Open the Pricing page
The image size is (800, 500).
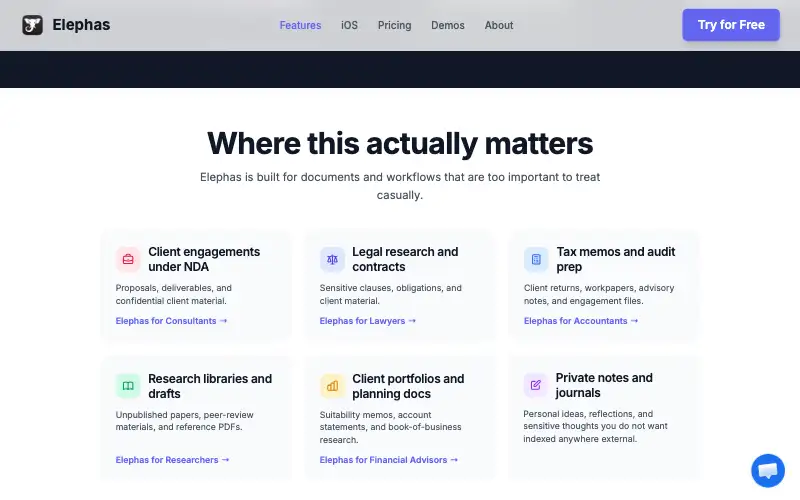[x=394, y=25]
